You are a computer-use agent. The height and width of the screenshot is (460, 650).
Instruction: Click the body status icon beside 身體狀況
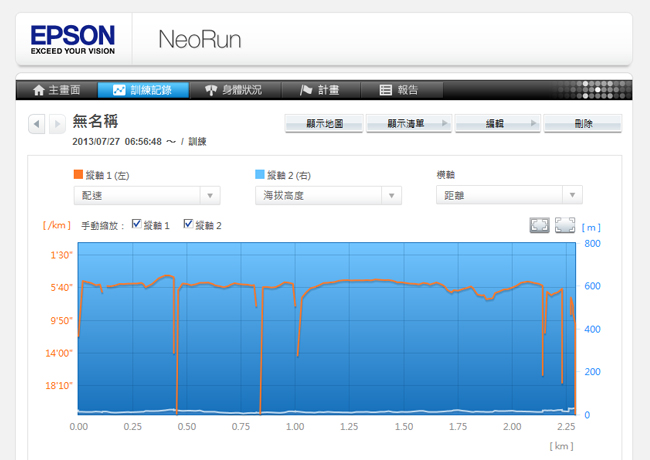pos(211,90)
